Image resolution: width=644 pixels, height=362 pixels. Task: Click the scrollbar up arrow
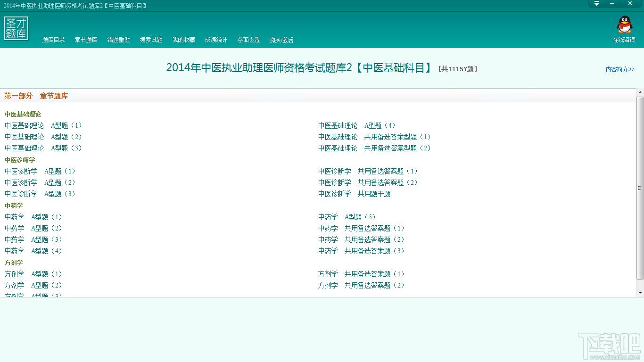point(640,92)
